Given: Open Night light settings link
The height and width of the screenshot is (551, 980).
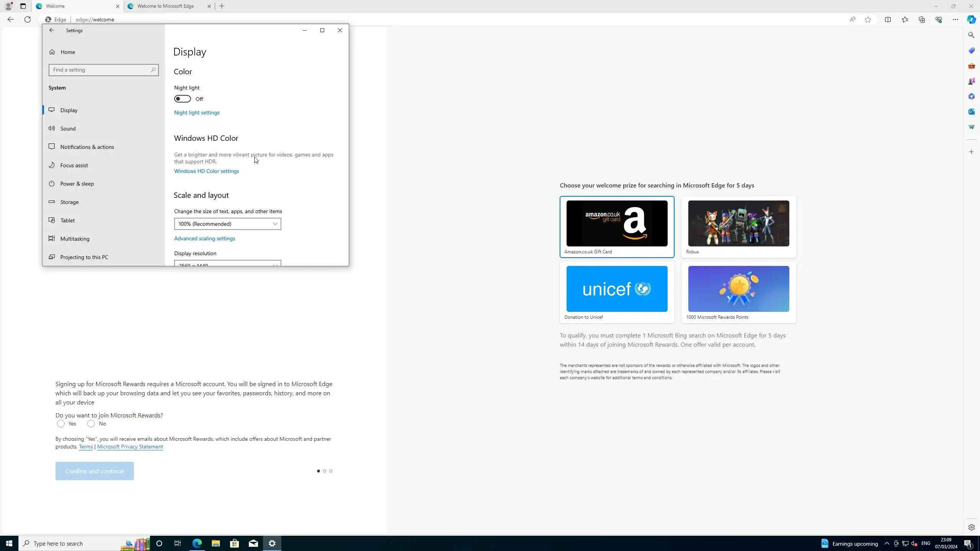Looking at the screenshot, I should [196, 112].
